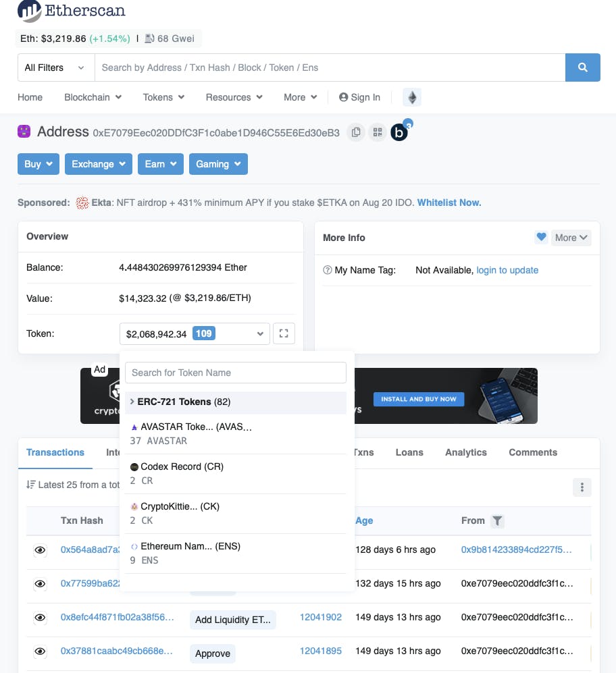Expand the More navigation menu
Viewport: 616px width, 673px height.
coord(301,97)
